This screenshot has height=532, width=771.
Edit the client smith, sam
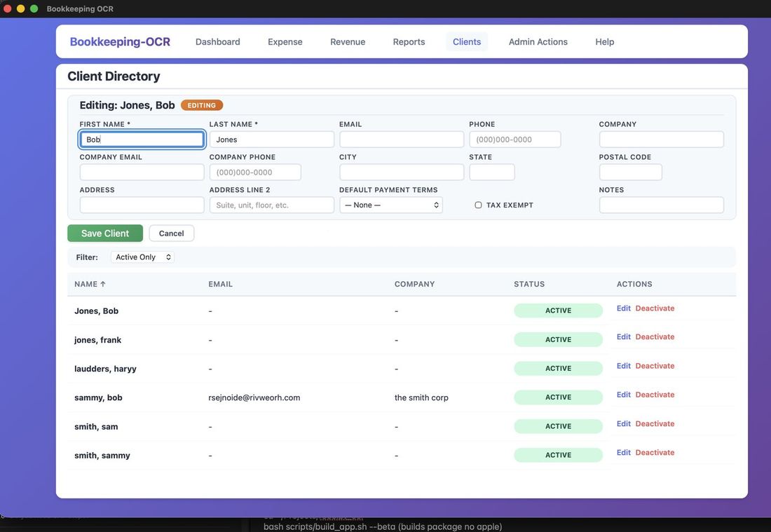(623, 423)
